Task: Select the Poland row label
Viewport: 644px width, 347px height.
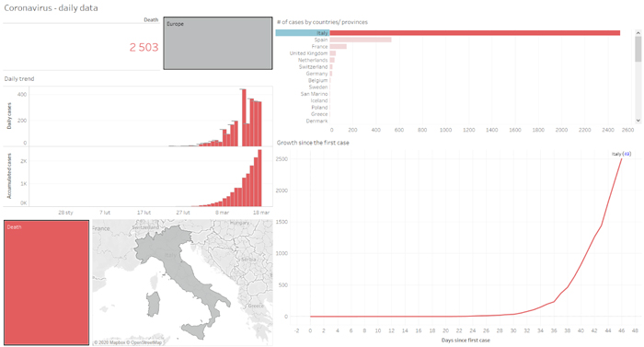Action: tap(319, 108)
